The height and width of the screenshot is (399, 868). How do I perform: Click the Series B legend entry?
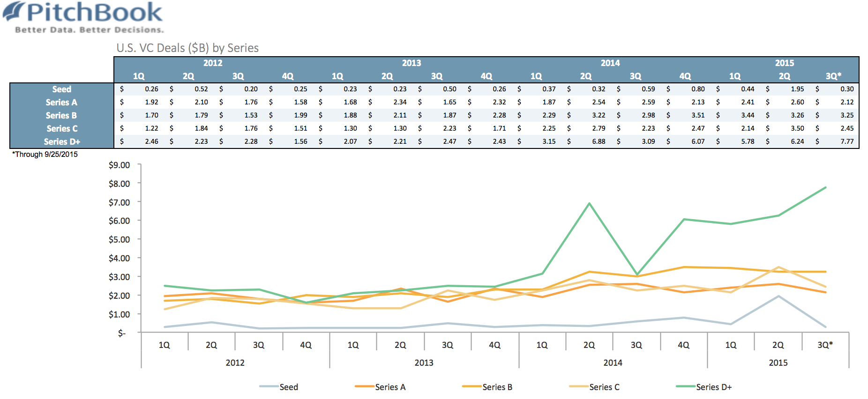click(x=487, y=387)
